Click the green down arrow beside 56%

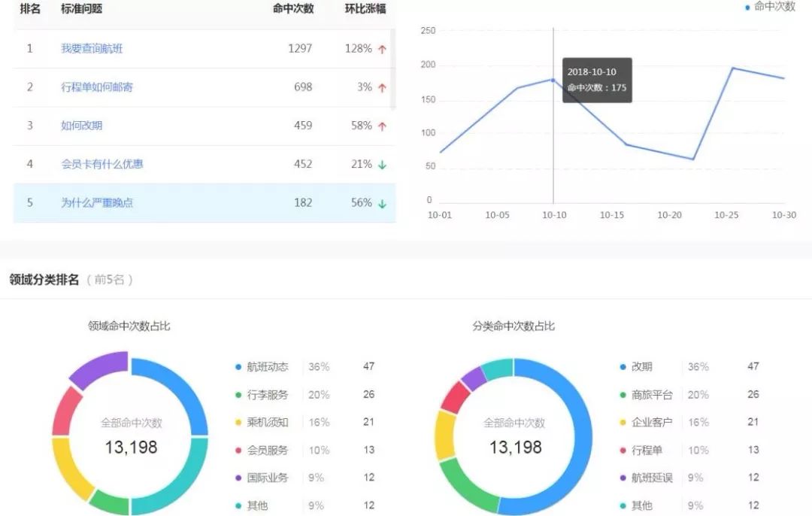click(382, 203)
